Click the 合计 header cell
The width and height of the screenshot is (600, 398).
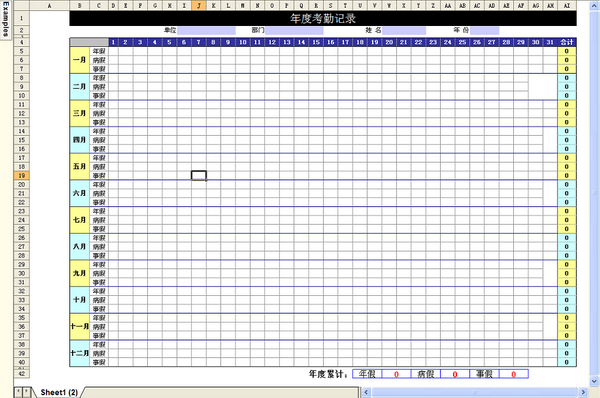tap(567, 42)
